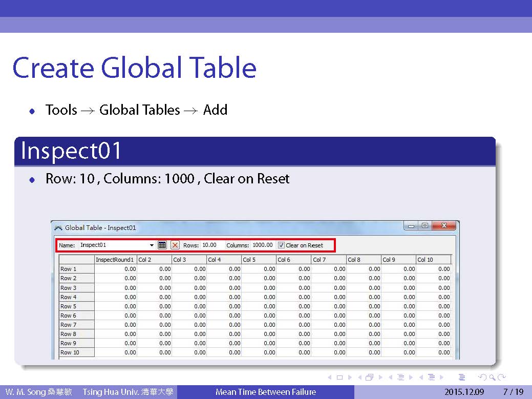Click the red X delete table icon
The width and height of the screenshot is (532, 399).
tap(175, 245)
